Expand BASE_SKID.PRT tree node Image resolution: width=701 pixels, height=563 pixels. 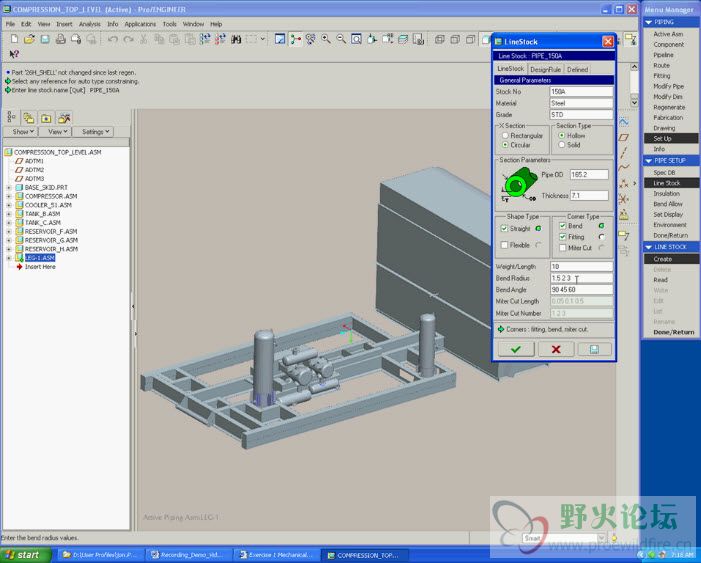(x=8, y=187)
